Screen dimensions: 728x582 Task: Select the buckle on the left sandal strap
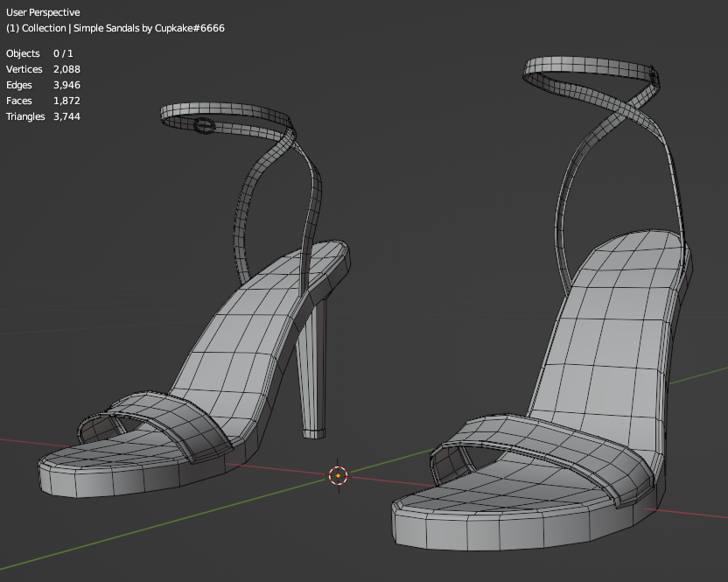pos(204,126)
